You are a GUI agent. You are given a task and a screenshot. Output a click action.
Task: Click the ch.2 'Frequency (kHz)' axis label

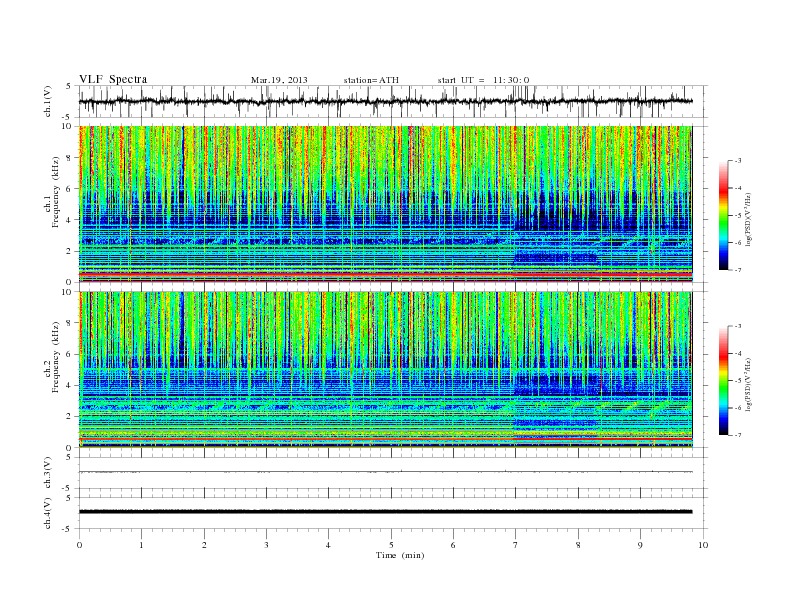(x=56, y=357)
